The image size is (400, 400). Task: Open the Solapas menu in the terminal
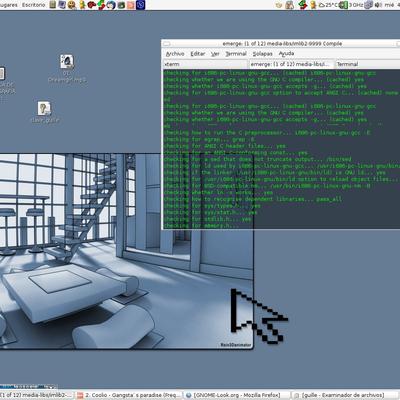pos(262,54)
